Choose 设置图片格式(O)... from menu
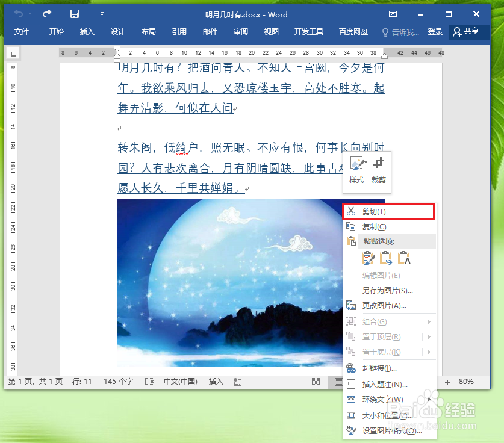The image size is (504, 443). tap(390, 431)
